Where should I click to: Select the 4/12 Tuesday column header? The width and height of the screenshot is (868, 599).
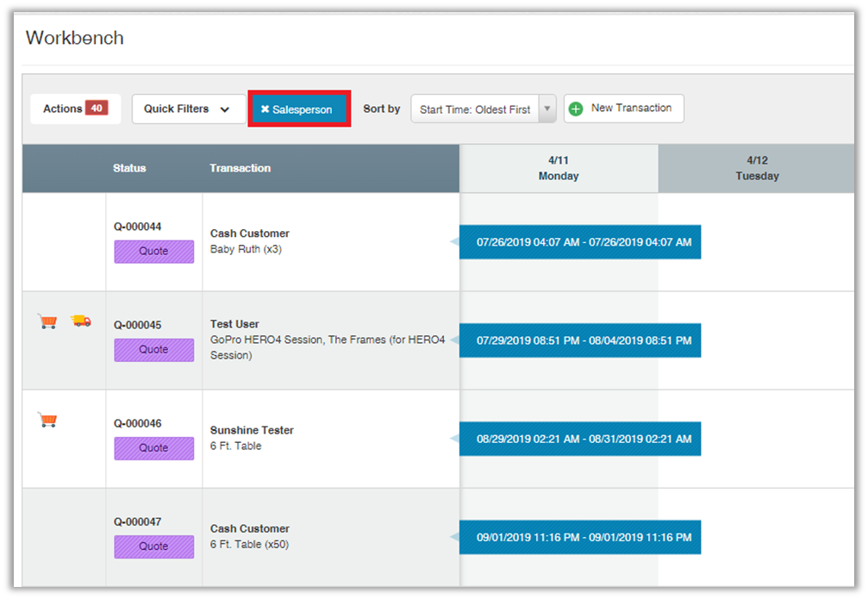click(756, 168)
